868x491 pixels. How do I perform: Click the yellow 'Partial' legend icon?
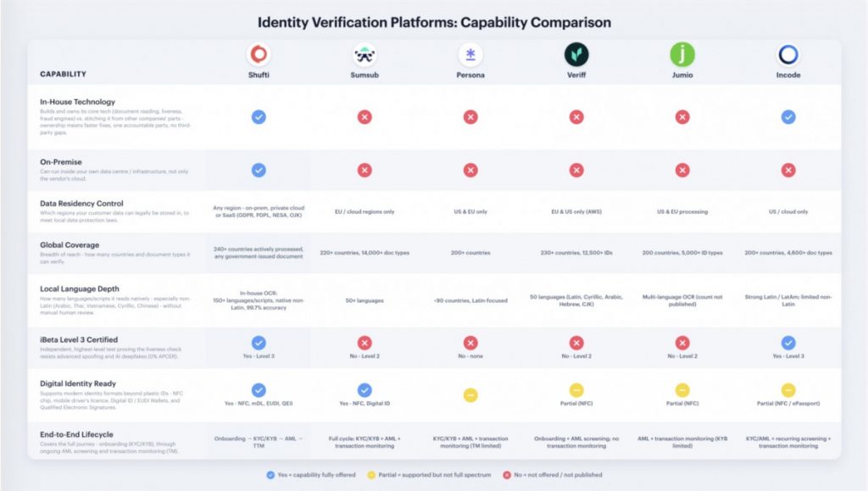click(x=371, y=475)
